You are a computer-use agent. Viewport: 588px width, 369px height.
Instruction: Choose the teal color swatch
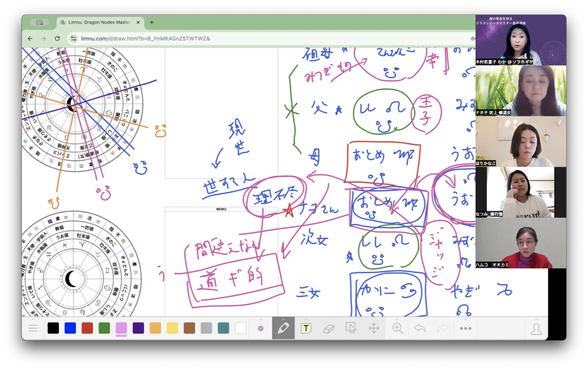pos(223,328)
